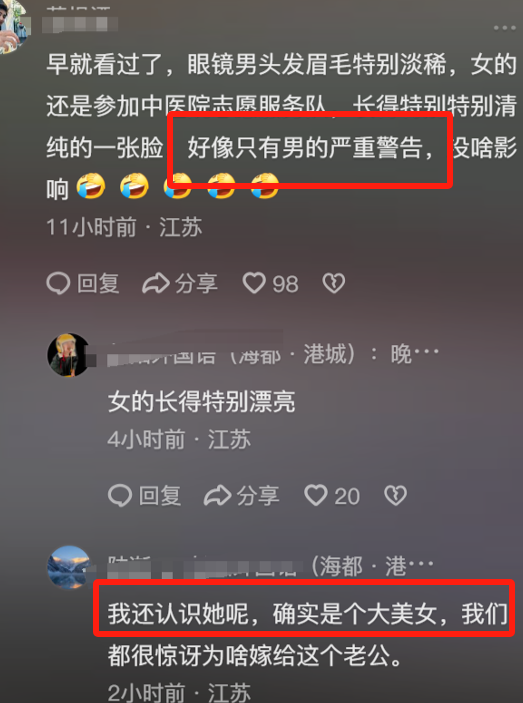Open the helmet cartoon avatar profile

[x=69, y=355]
